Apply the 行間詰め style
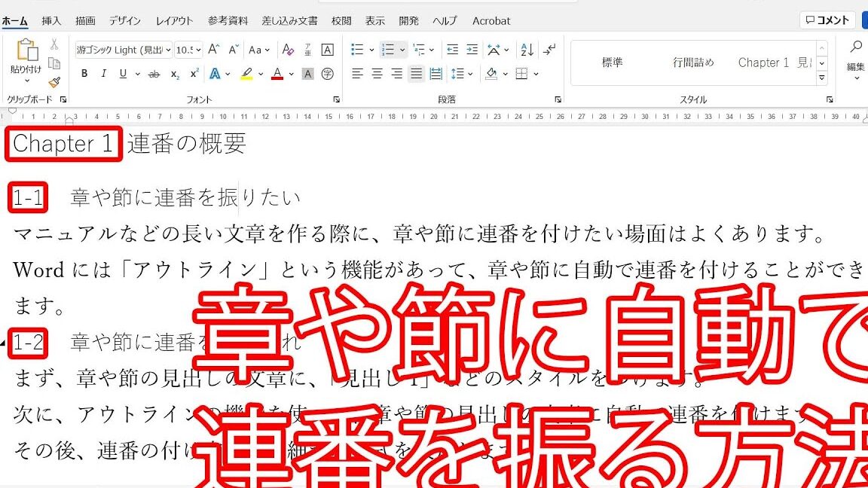 tap(693, 63)
